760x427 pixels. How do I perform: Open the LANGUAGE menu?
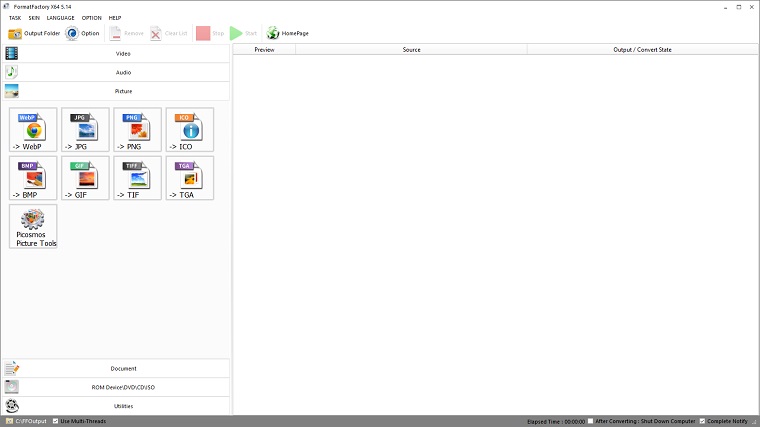(61, 18)
